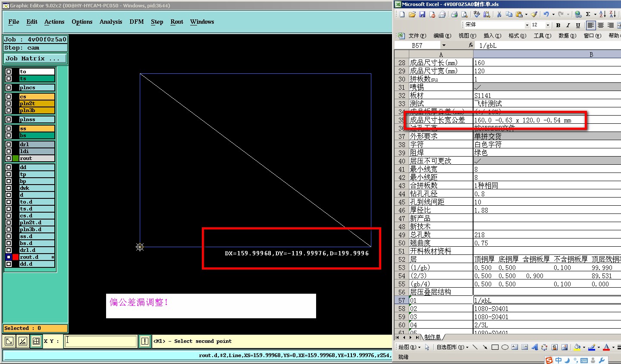Save the Excel workbook with the floppy icon
This screenshot has width=621, height=364.
[422, 14]
